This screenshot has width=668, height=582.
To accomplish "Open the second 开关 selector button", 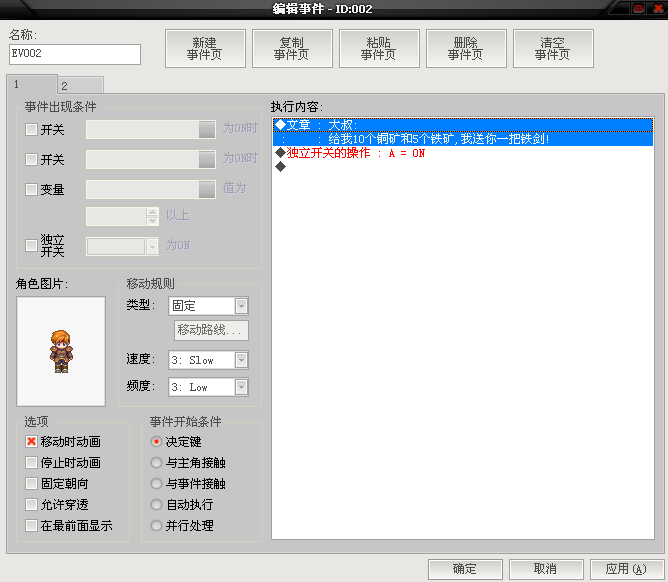I will pos(207,159).
